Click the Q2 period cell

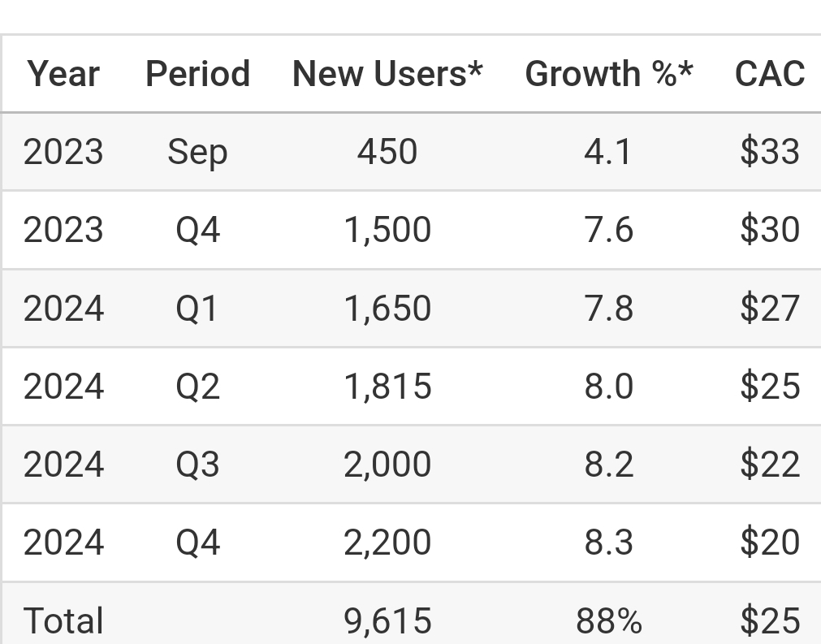(x=197, y=387)
